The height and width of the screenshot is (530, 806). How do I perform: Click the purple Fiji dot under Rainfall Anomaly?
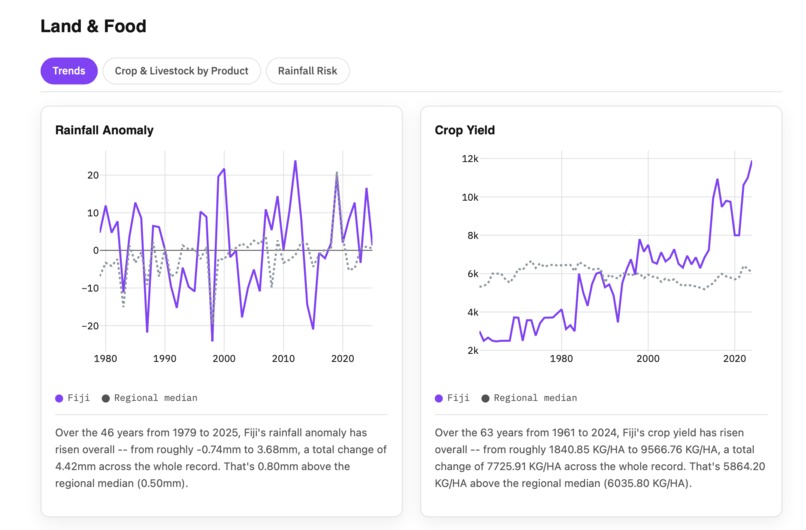pyautogui.click(x=59, y=398)
